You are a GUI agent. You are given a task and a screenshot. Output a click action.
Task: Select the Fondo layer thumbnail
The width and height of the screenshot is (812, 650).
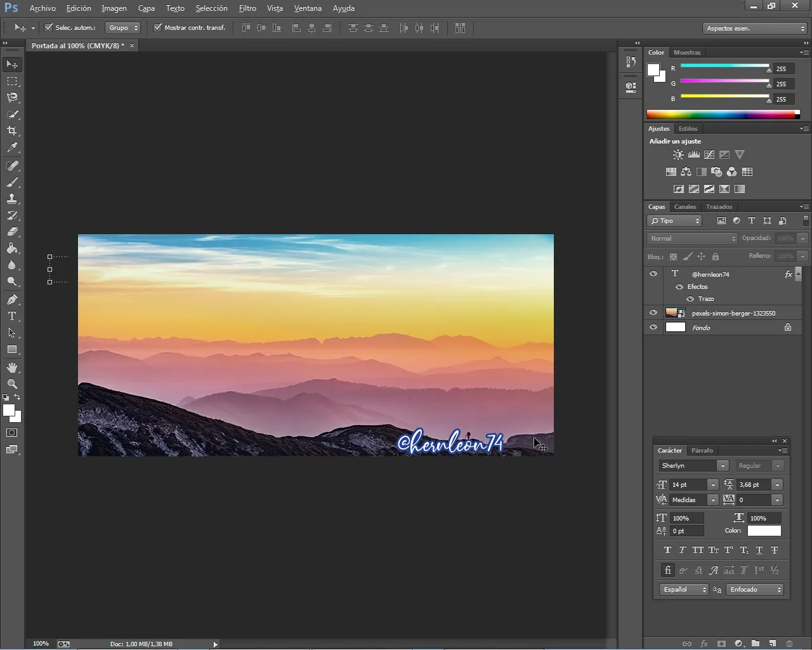[676, 328]
